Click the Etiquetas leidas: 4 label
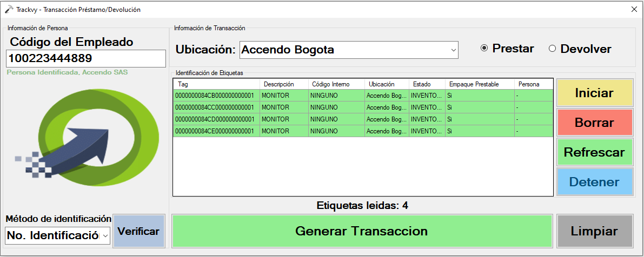Image resolution: width=644 pixels, height=257 pixels. 362,205
